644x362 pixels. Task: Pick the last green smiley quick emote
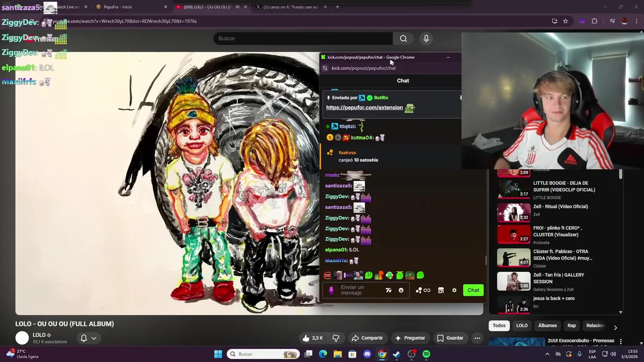click(x=420, y=276)
